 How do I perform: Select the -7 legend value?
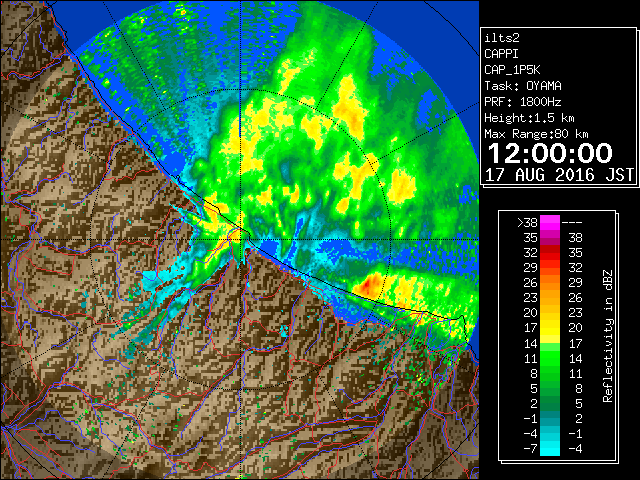click(x=530, y=449)
